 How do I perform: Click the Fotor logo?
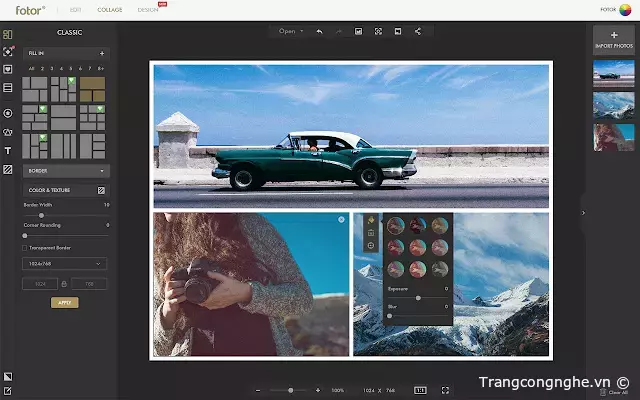click(30, 10)
